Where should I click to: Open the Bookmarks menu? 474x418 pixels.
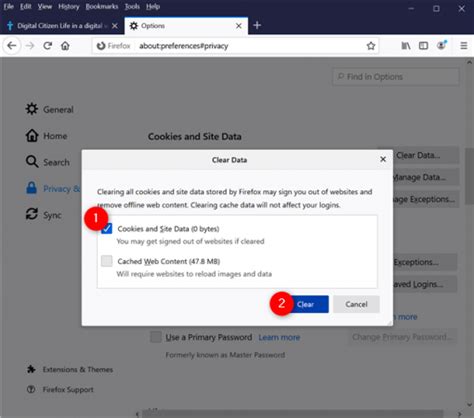tap(102, 6)
